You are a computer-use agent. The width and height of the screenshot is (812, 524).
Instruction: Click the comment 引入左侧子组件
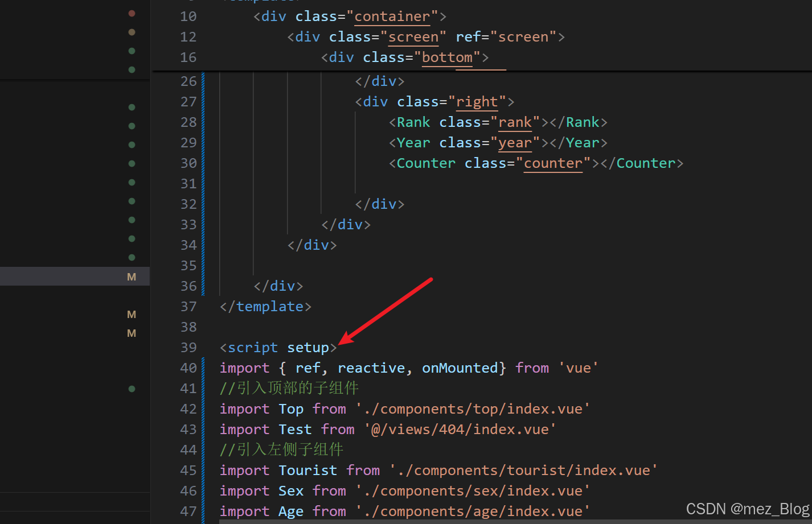coord(282,450)
